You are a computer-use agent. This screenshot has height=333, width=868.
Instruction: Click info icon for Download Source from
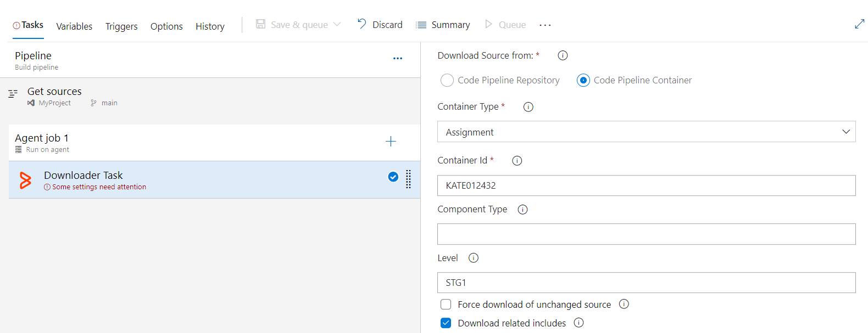(x=563, y=55)
